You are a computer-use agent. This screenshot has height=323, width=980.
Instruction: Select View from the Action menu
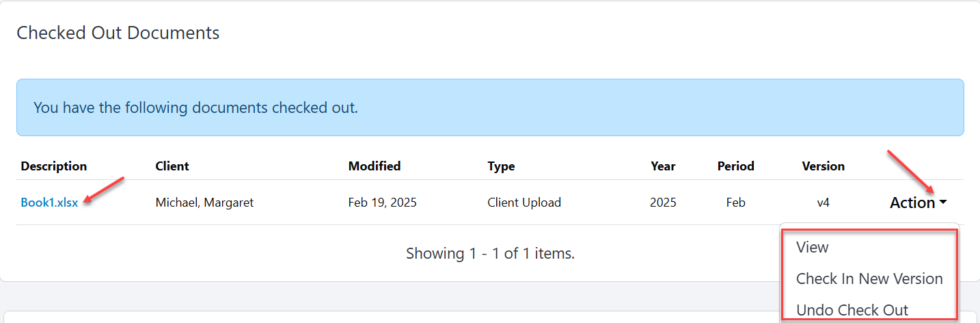(813, 247)
